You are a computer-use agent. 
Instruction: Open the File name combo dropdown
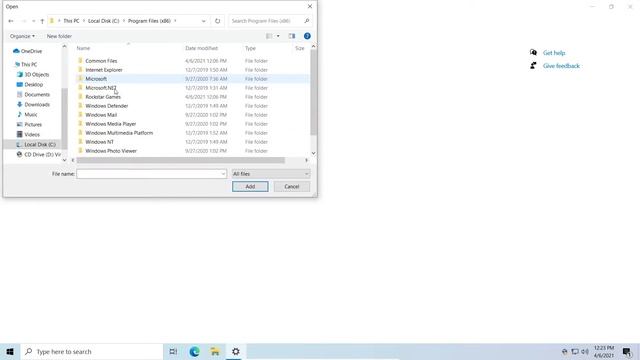tap(223, 174)
